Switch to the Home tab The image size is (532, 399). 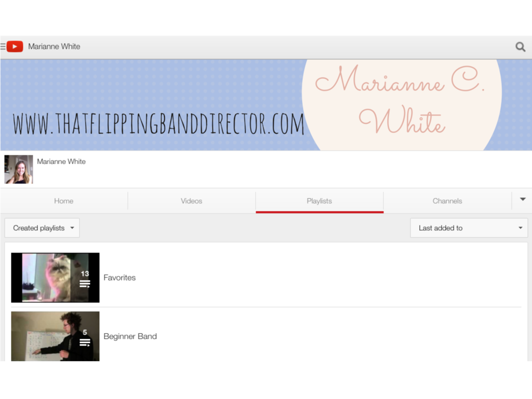point(64,201)
